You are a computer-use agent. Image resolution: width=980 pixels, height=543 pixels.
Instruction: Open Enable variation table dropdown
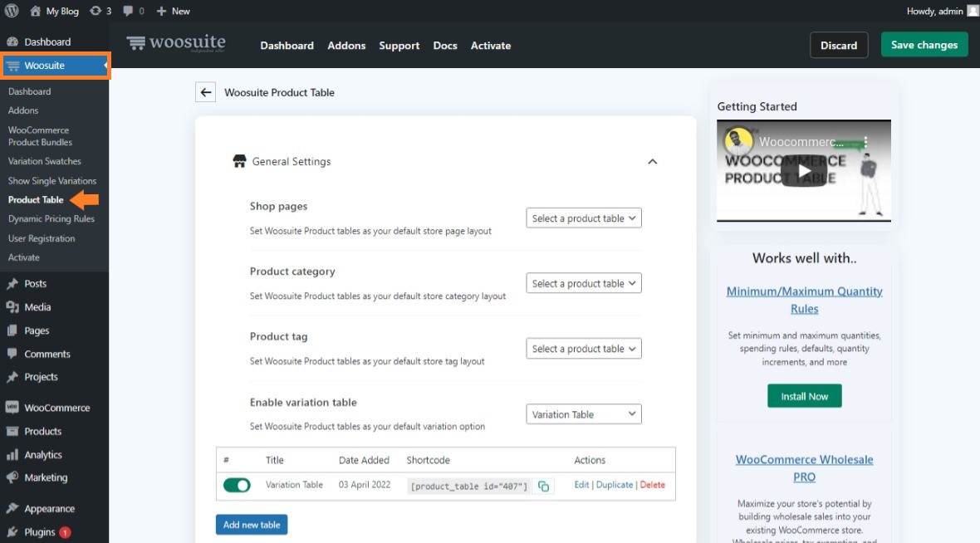584,413
